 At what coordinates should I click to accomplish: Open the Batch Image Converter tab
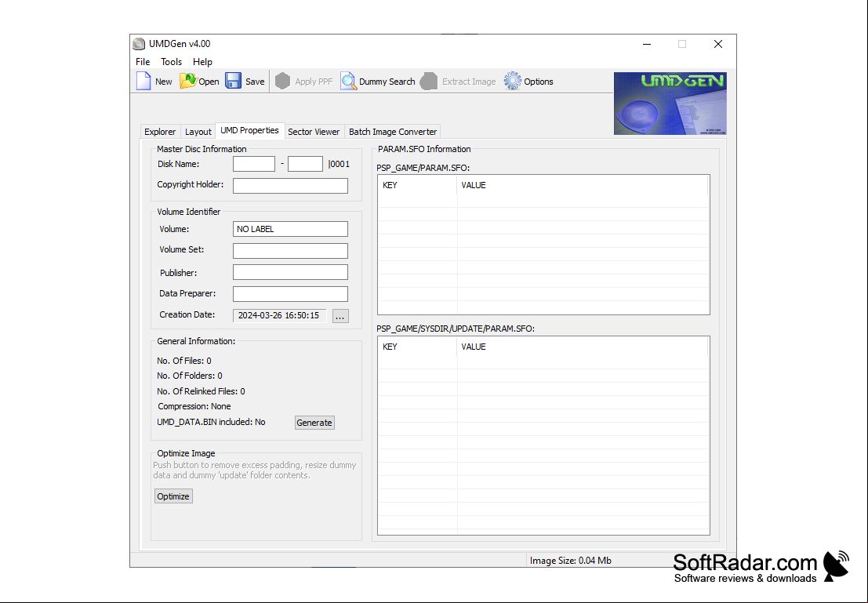(x=393, y=132)
